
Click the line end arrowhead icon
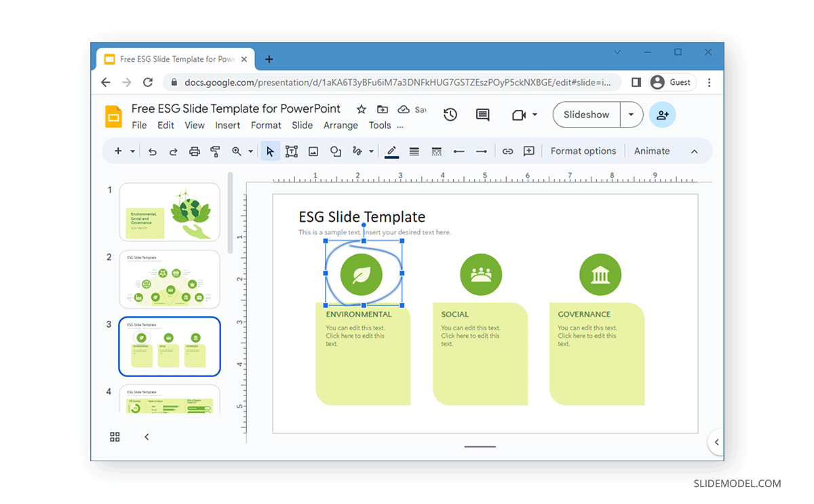coord(482,151)
